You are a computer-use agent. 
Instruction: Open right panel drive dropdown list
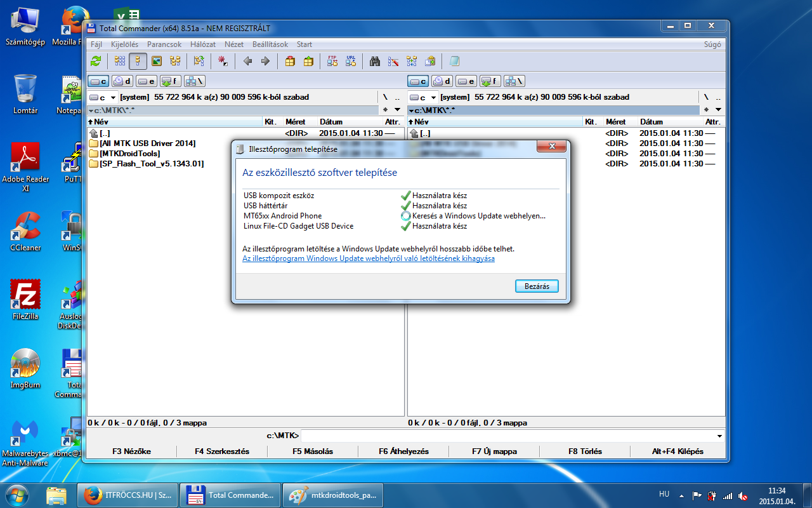coord(423,97)
